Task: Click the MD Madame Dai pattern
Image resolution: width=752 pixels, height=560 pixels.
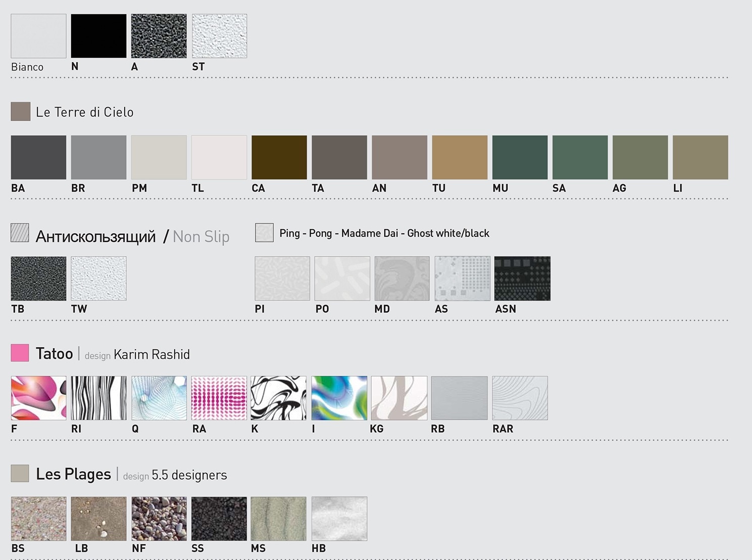Action: tap(402, 278)
